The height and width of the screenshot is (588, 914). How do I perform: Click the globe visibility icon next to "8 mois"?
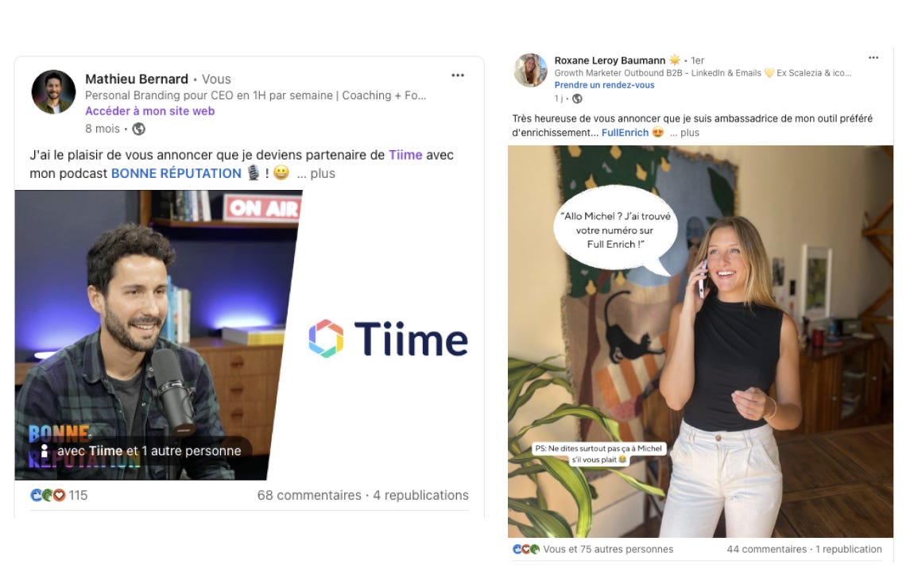click(139, 129)
